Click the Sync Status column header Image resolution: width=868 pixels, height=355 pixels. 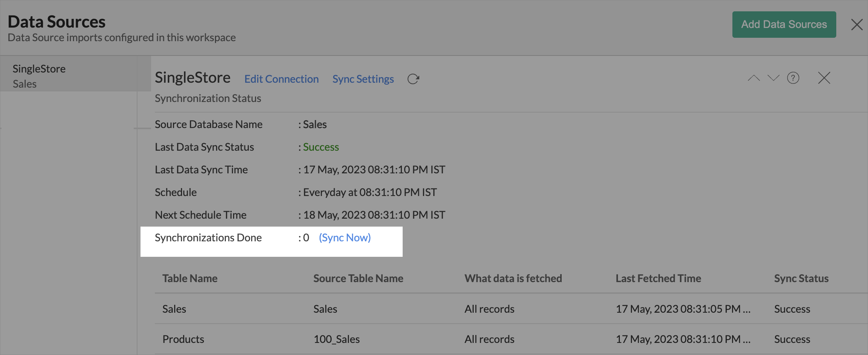[801, 278]
